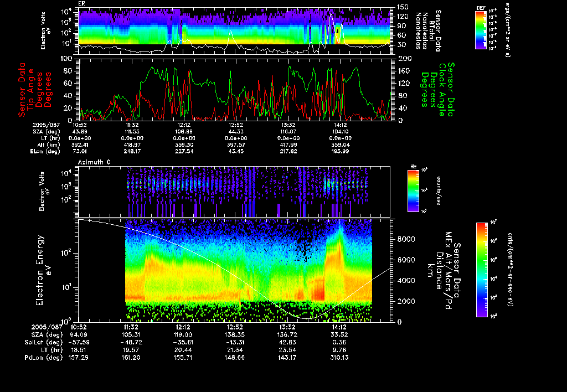Click the Azimuth 0 panel title

point(94,162)
